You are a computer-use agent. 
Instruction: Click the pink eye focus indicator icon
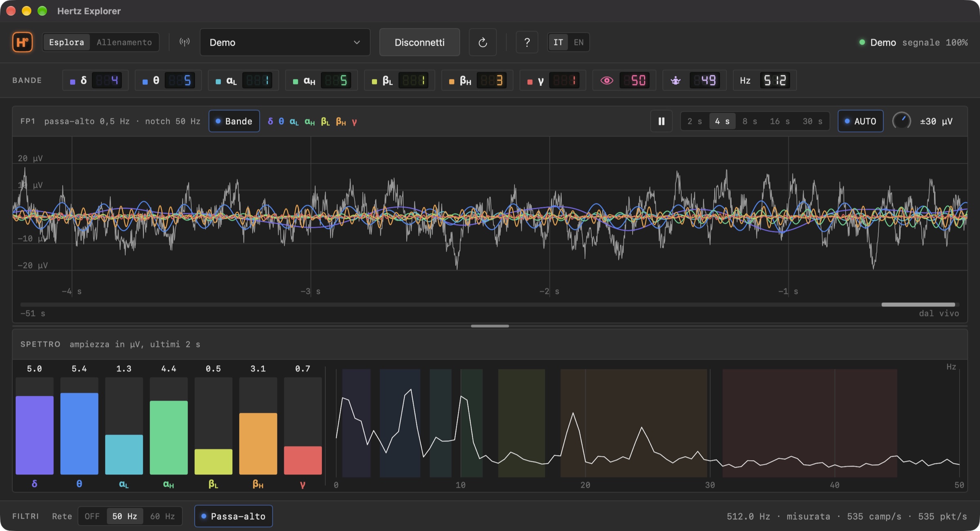607,80
